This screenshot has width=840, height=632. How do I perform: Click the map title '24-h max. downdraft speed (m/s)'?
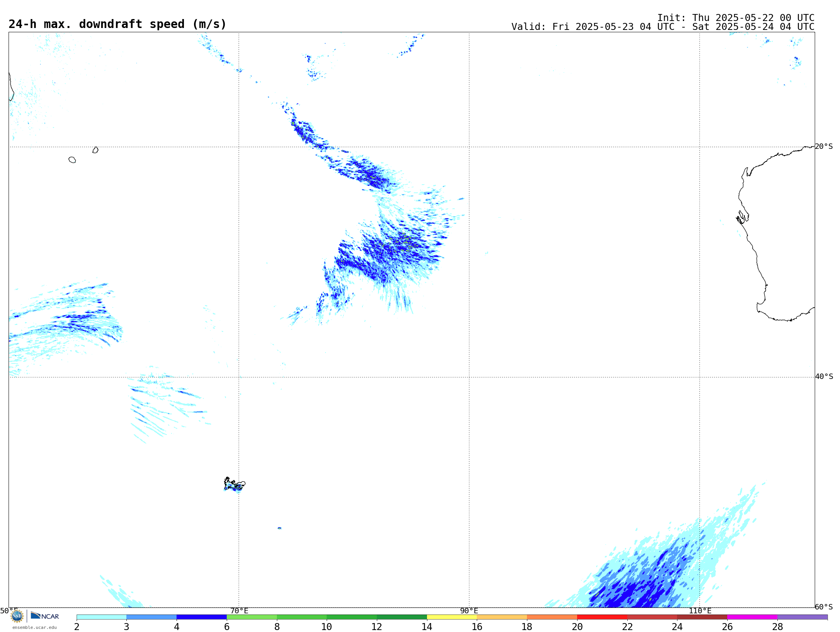(x=117, y=24)
